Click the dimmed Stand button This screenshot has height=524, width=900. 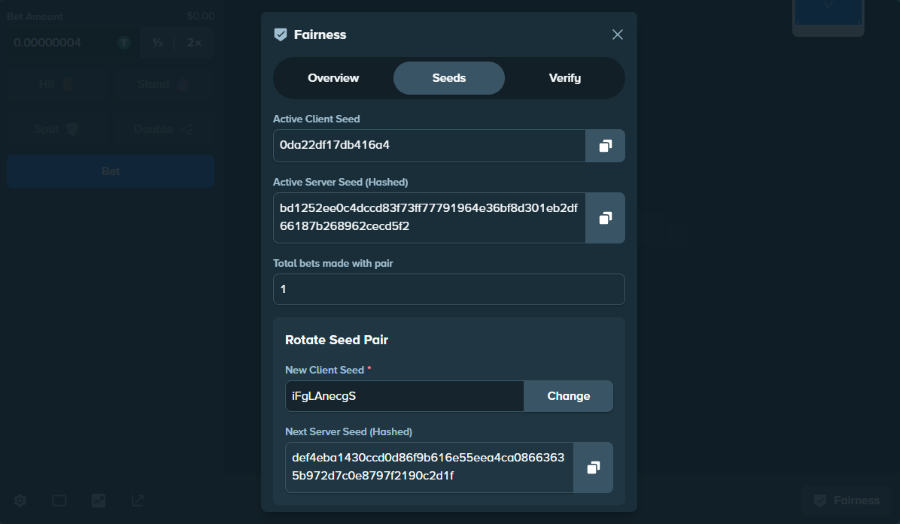164,84
